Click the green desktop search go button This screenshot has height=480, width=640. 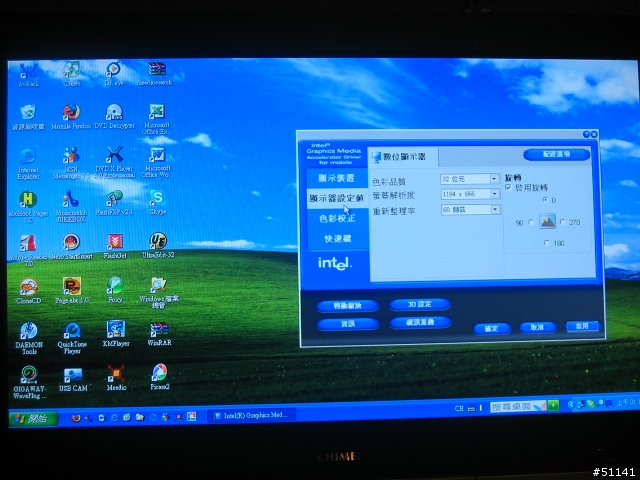[553, 405]
